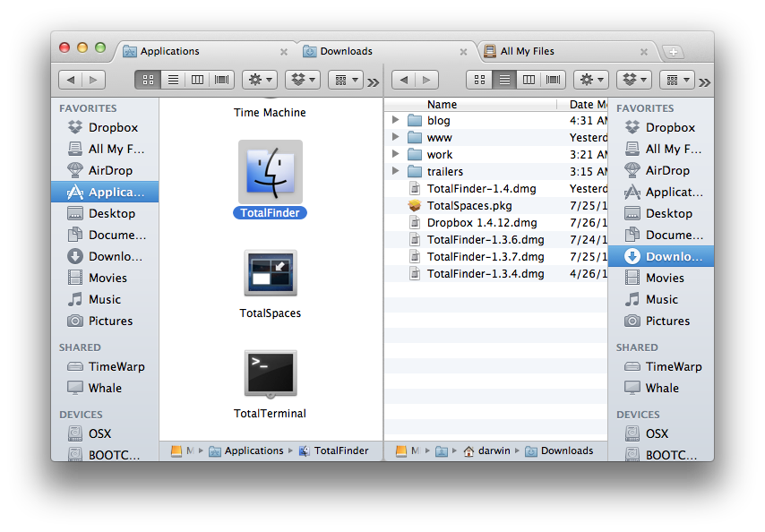Open Music in the left pane sidebar
Viewport: 765px width, 532px height.
105,299
